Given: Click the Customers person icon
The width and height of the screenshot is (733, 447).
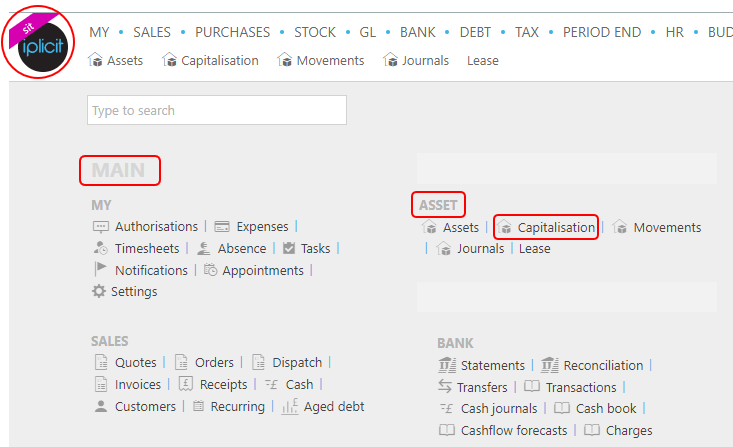Looking at the screenshot, I should coord(100,407).
